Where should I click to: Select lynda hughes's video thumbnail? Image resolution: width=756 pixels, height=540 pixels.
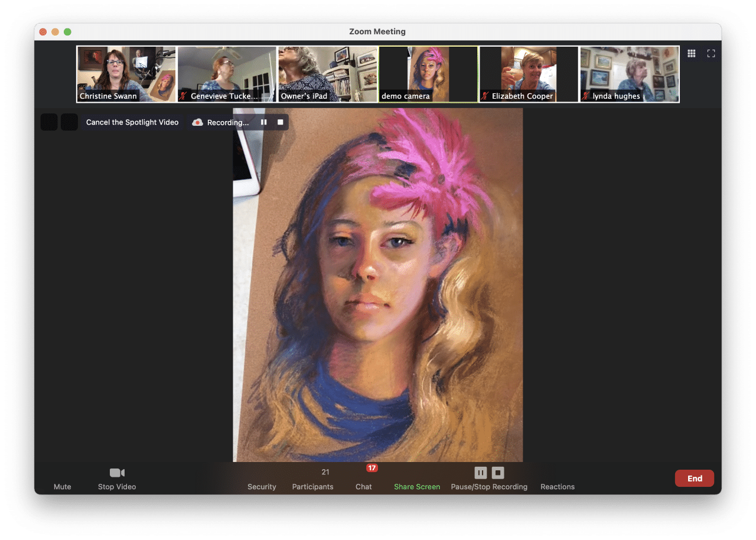630,74
